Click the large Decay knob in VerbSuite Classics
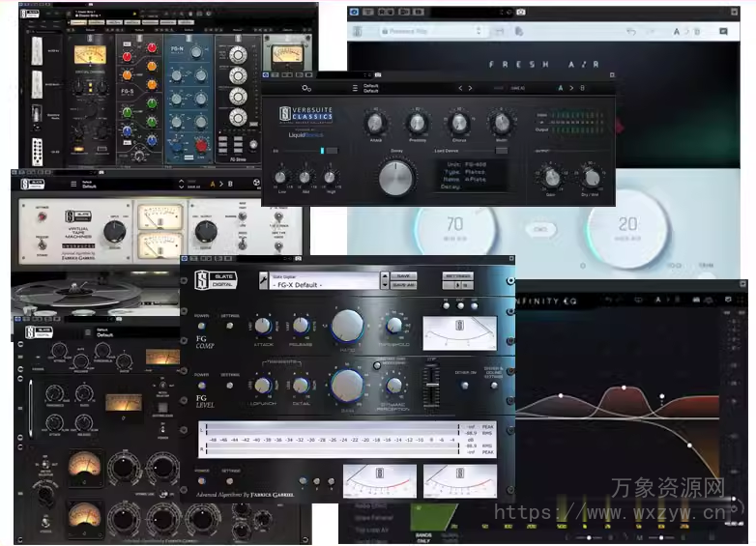756x546 pixels. (397, 179)
